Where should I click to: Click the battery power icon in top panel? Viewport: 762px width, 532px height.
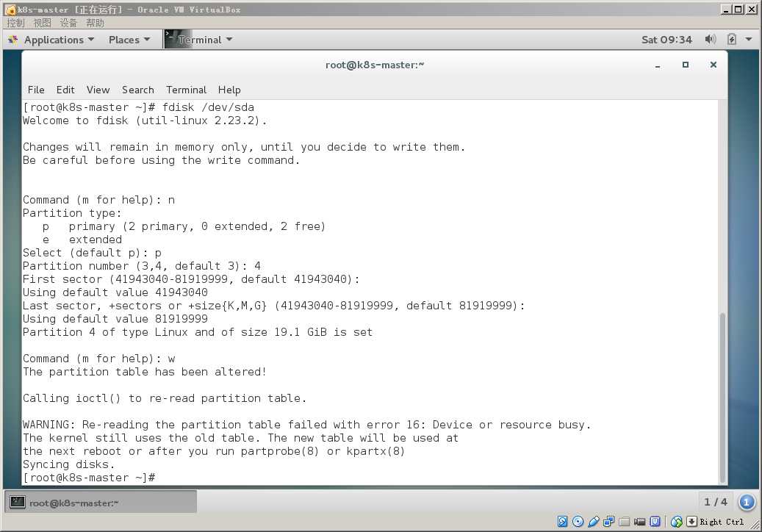coord(731,40)
